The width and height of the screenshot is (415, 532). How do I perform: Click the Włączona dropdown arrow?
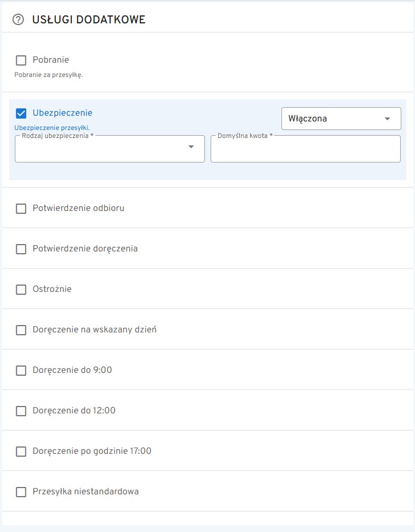point(388,119)
